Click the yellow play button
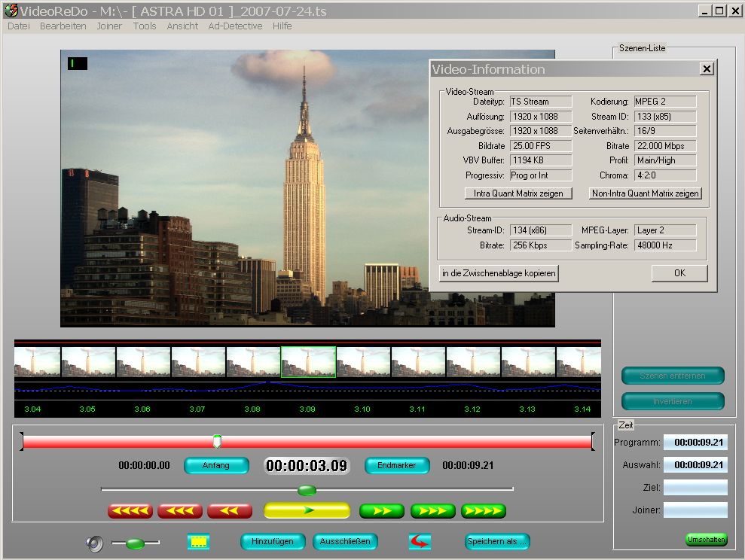The image size is (745, 560). tap(307, 511)
